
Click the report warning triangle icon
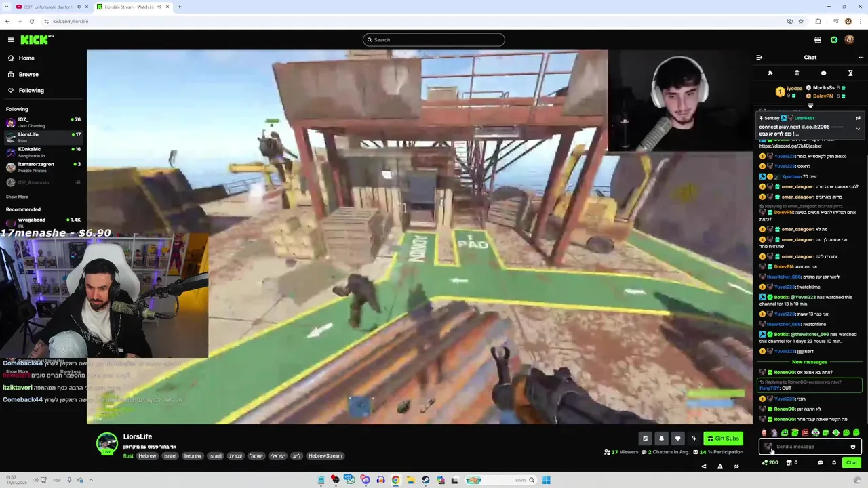[719, 466]
